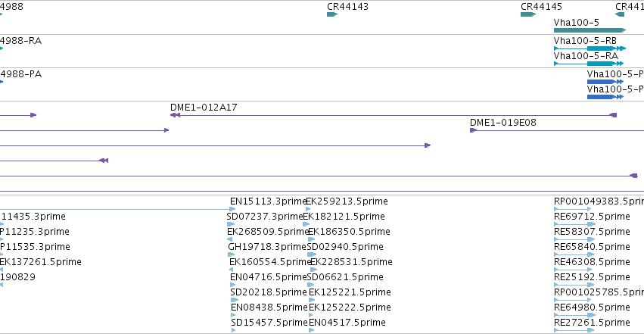Viewport: 644px width, 334px height.
Task: Select the 4988-PA protein label
Action: click(x=21, y=74)
